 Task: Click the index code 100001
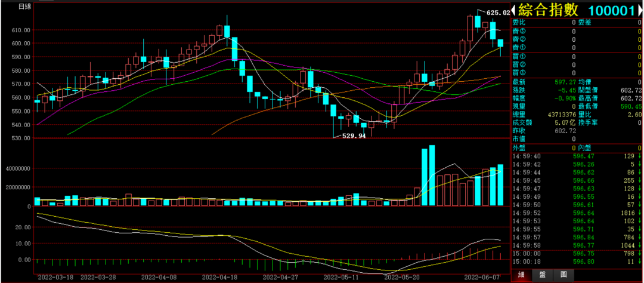pos(611,10)
